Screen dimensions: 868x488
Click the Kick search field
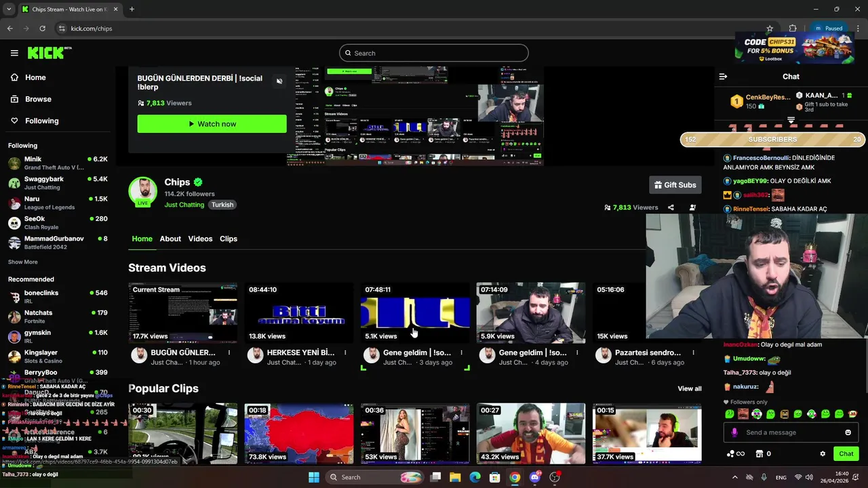tap(434, 53)
